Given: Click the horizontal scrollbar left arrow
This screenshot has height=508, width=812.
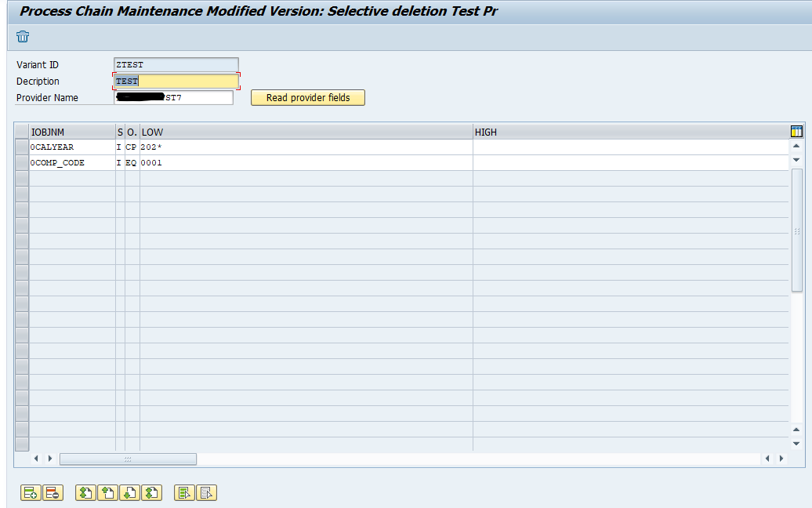Looking at the screenshot, I should pyautogui.click(x=35, y=459).
